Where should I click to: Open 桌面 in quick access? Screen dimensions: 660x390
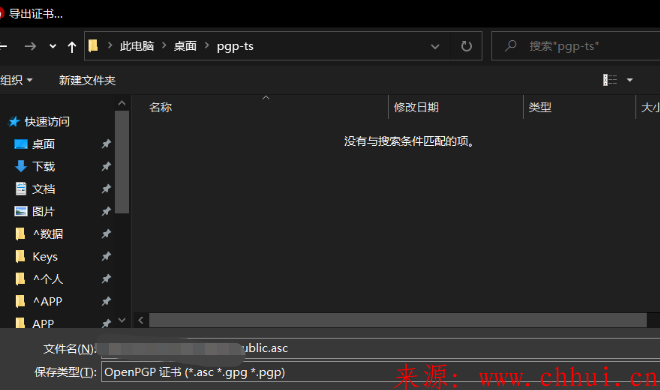[x=43, y=144]
